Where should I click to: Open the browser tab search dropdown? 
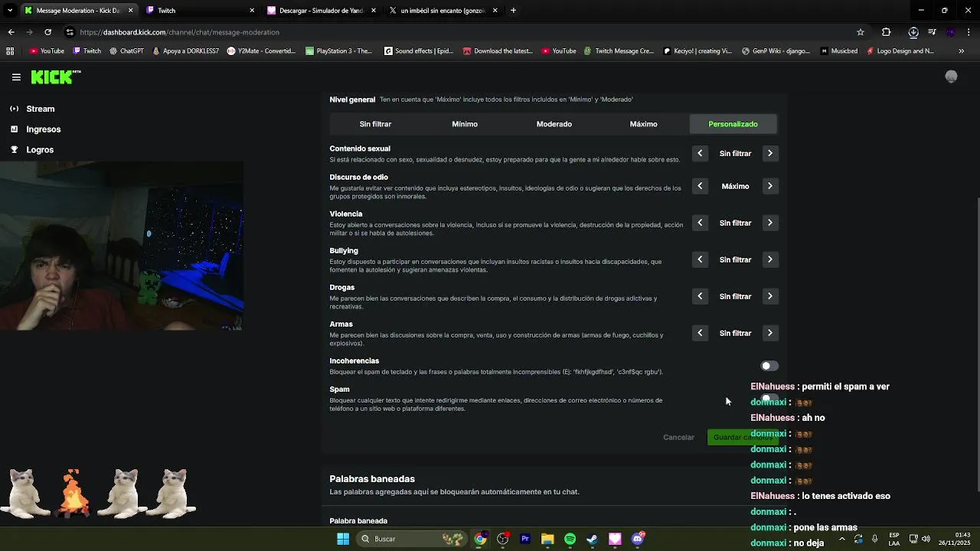tap(10, 11)
